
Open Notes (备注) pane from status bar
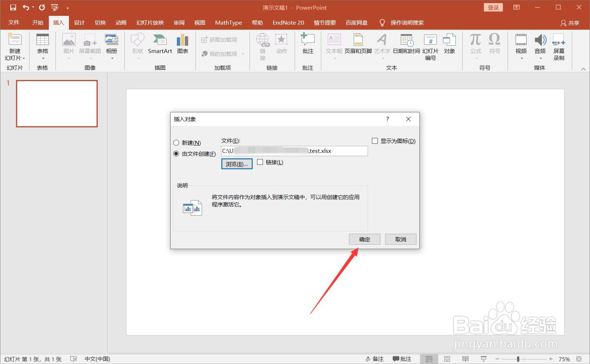pos(375,359)
